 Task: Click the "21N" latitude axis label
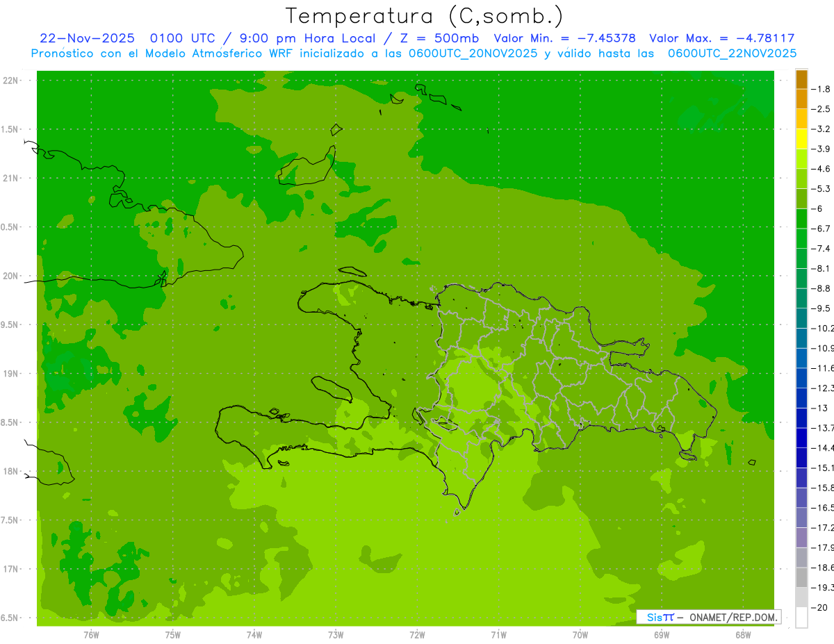(x=10, y=178)
